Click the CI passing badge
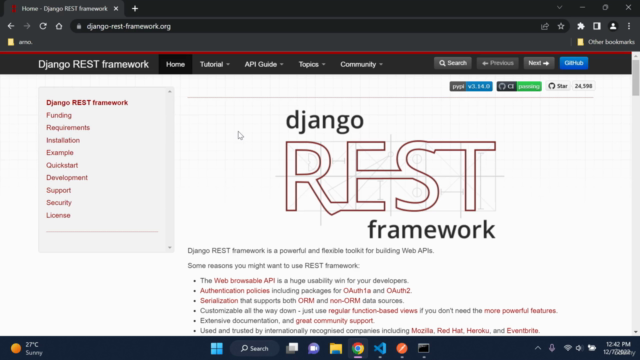 click(519, 86)
